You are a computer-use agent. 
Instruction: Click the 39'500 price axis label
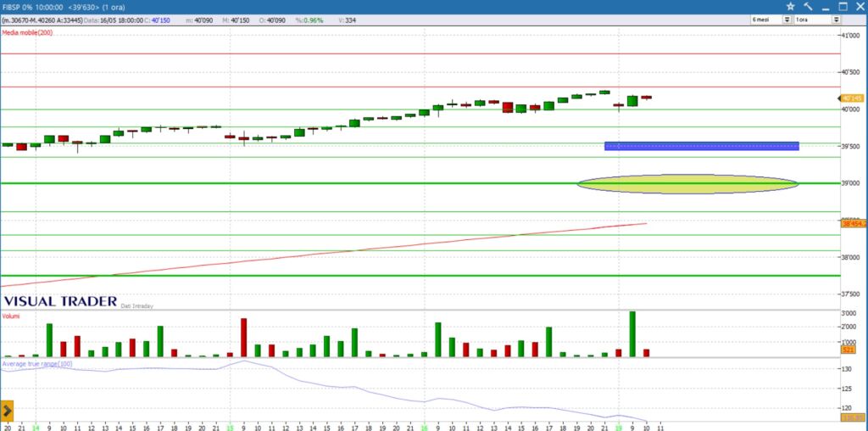click(x=851, y=147)
